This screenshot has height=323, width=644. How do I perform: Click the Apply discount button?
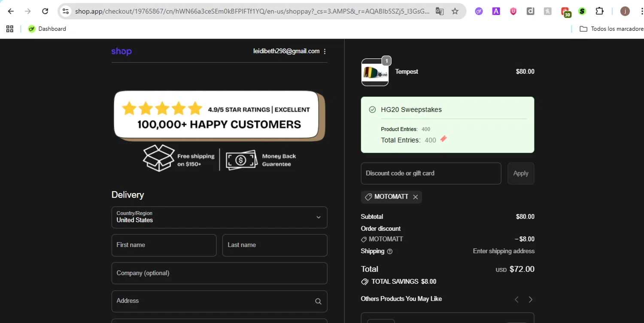point(521,173)
